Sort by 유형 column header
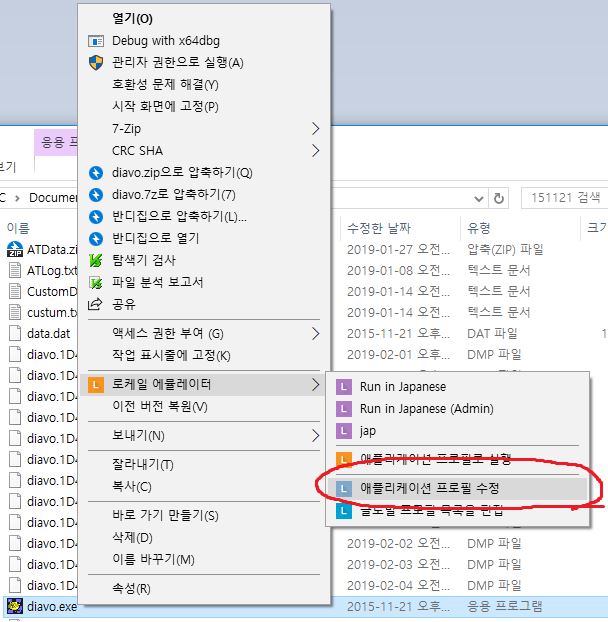Screen dimensions: 608x622 [479, 228]
